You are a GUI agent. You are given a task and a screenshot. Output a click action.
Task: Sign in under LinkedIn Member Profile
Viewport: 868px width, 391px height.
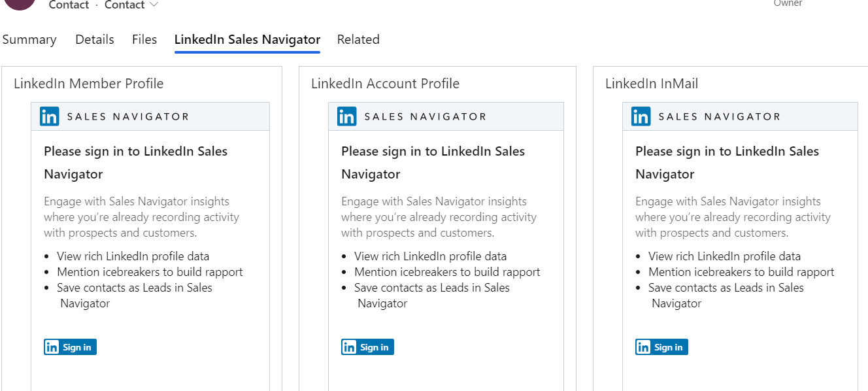tap(70, 347)
